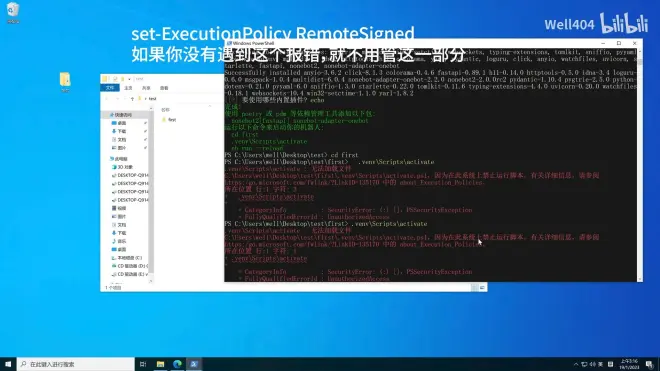This screenshot has width=660, height=371.
Task: Click PowerShell scroll-down arrow
Action: point(640,279)
